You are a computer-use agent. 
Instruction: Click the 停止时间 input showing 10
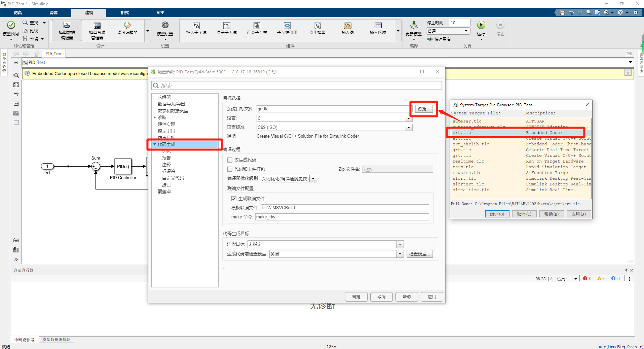tap(459, 23)
